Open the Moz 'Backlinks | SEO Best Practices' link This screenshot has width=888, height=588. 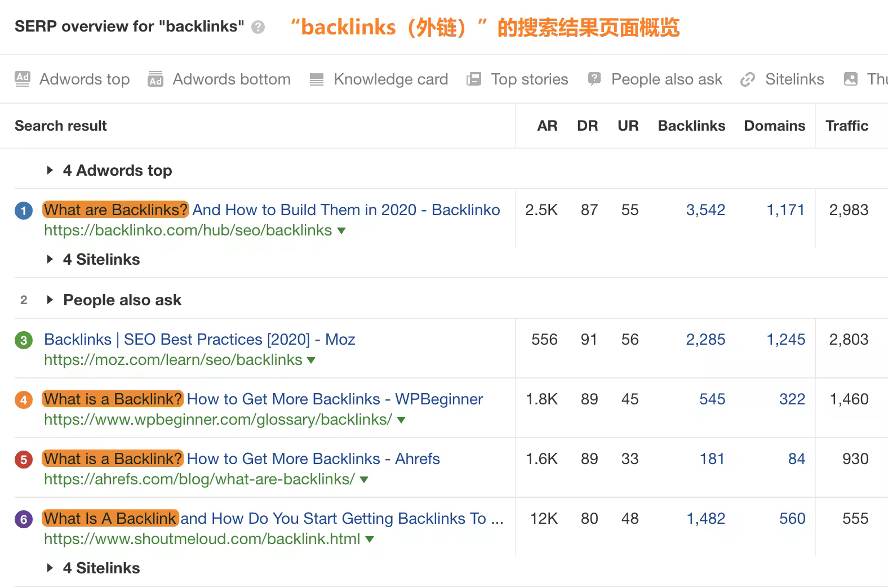tap(199, 340)
